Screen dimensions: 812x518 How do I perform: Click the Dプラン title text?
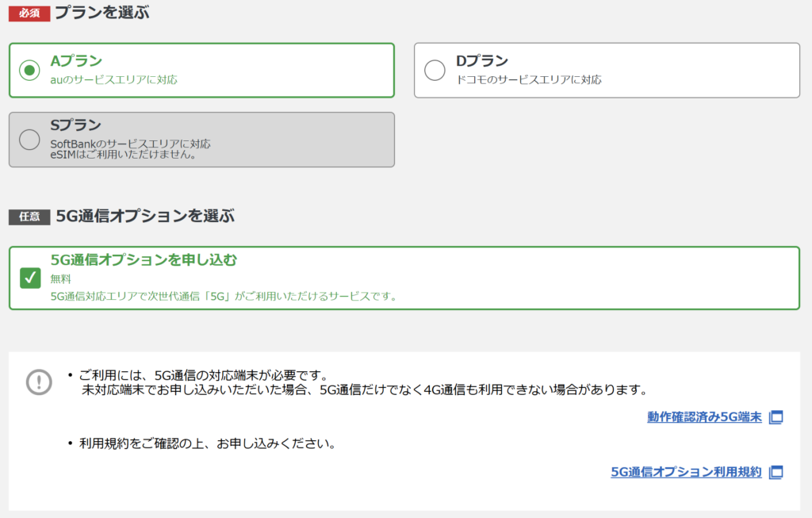click(482, 61)
